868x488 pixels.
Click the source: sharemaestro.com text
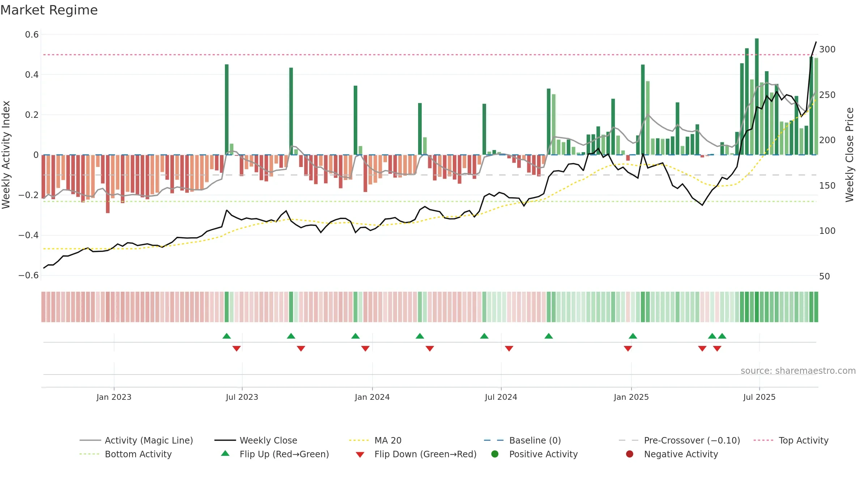798,371
